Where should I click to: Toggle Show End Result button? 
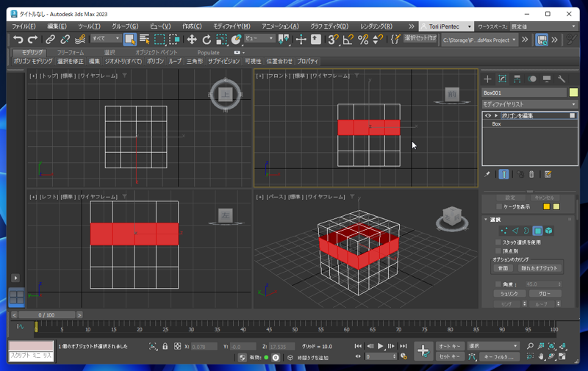pyautogui.click(x=503, y=174)
